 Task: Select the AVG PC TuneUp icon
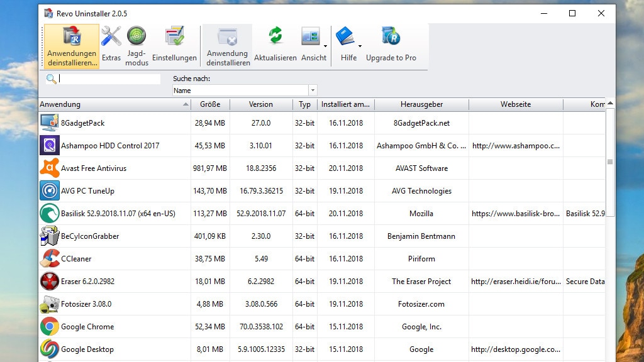(49, 190)
